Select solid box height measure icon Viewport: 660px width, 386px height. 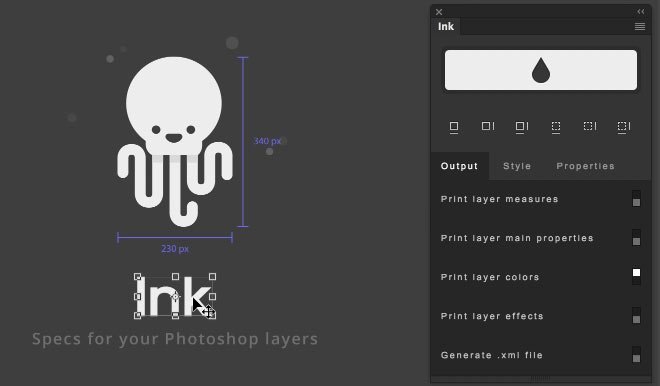(x=488, y=126)
